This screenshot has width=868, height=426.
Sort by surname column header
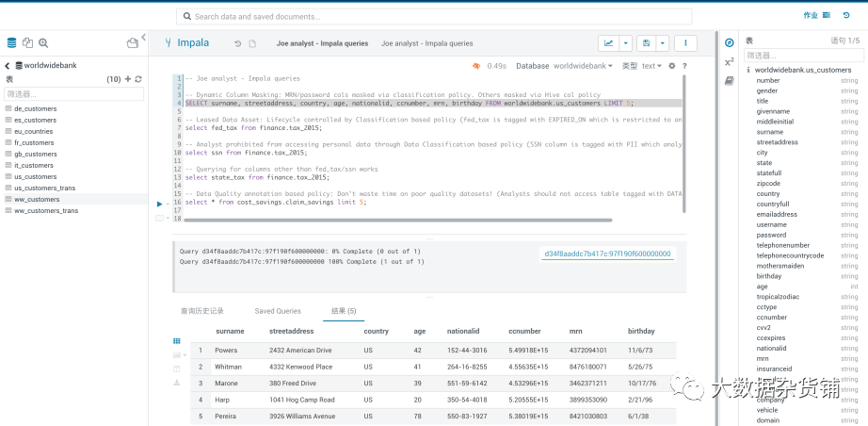[x=230, y=331]
